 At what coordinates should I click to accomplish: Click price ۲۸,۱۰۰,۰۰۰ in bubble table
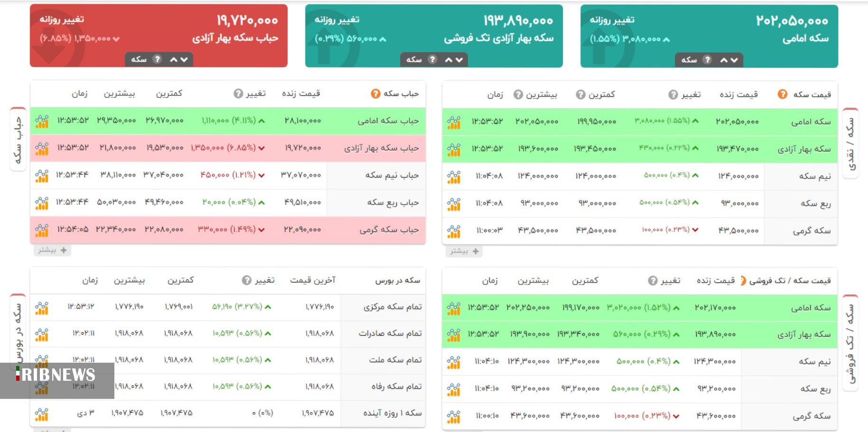pyautogui.click(x=303, y=121)
